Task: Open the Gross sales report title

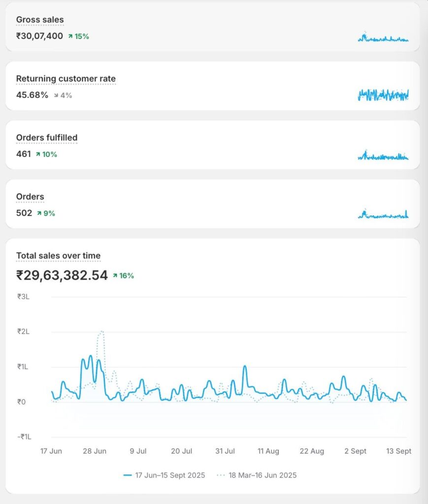Action: [40, 20]
